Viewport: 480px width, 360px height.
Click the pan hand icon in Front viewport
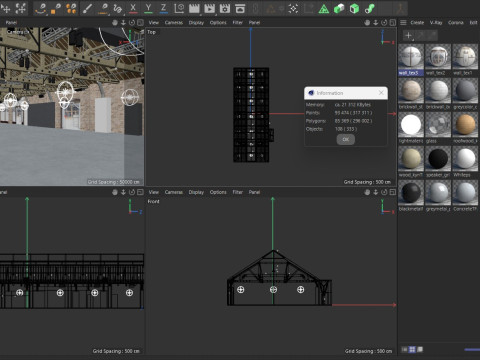pyautogui.click(x=367, y=192)
